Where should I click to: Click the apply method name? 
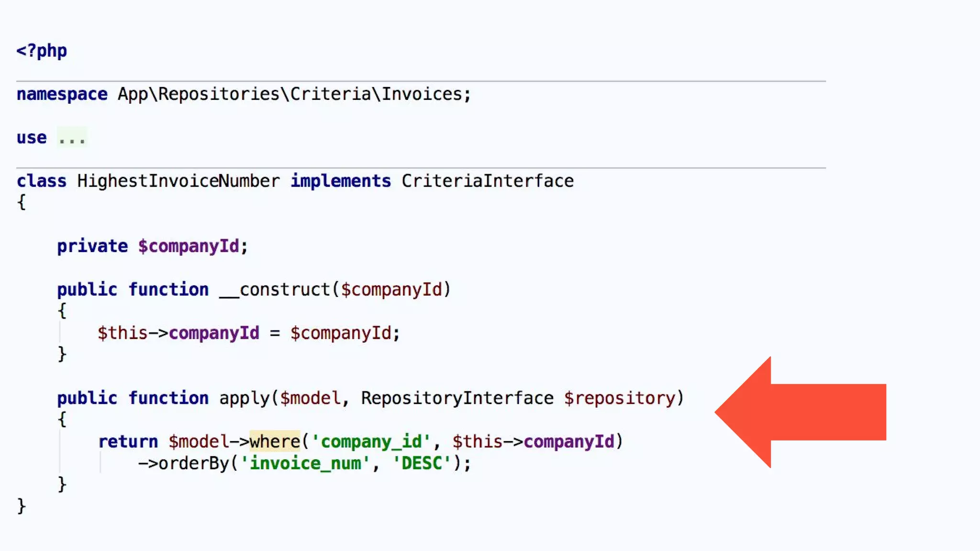[245, 398]
